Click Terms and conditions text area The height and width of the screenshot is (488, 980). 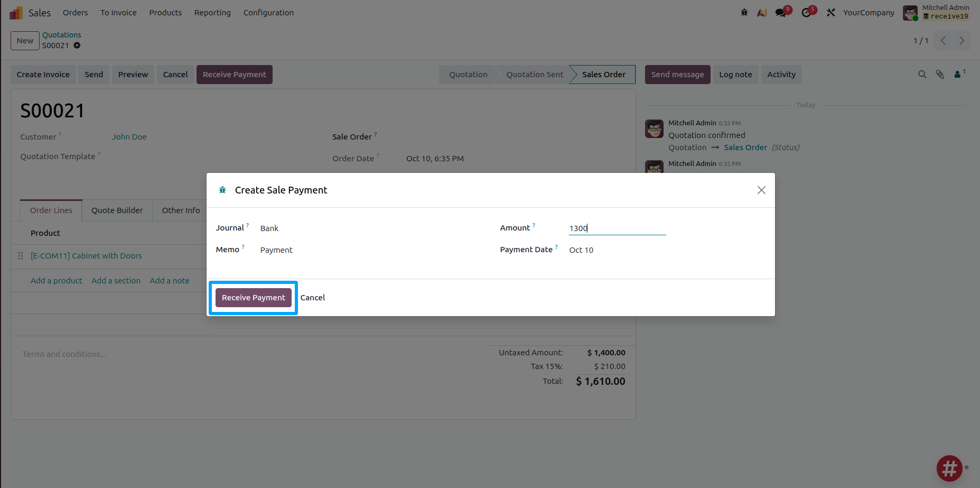coord(64,354)
